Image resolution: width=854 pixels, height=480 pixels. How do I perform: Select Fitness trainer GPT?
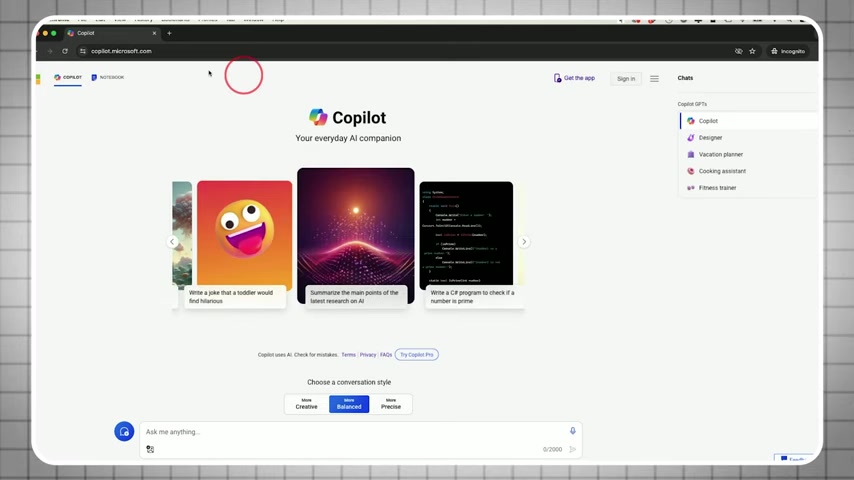tap(748, 188)
